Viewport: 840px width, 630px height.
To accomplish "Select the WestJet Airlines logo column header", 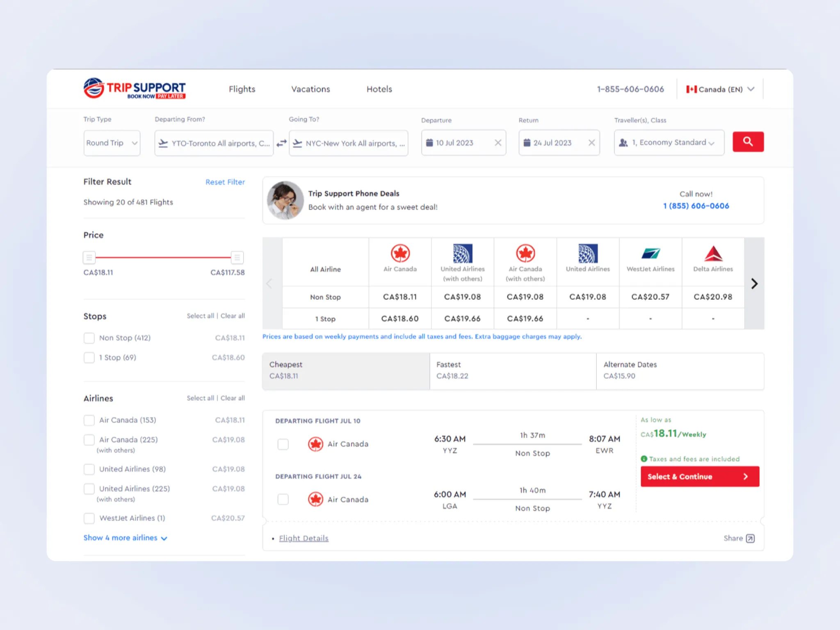I will (x=651, y=253).
